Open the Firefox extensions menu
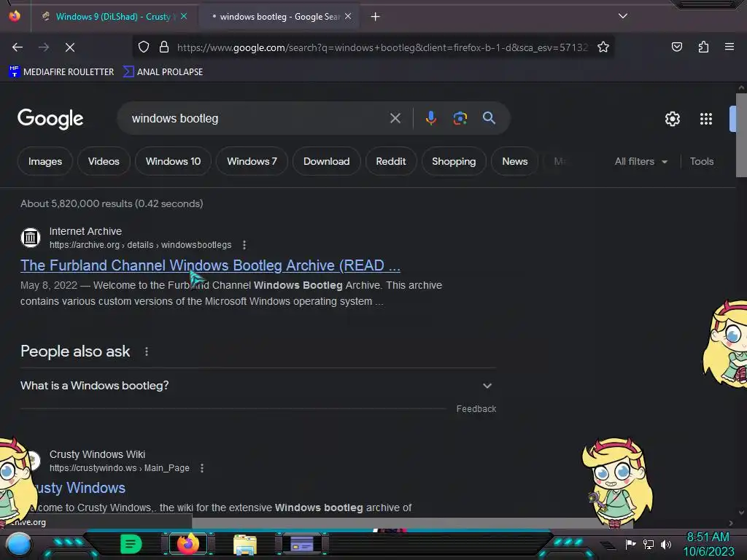Screen dimensions: 747x560 click(703, 47)
